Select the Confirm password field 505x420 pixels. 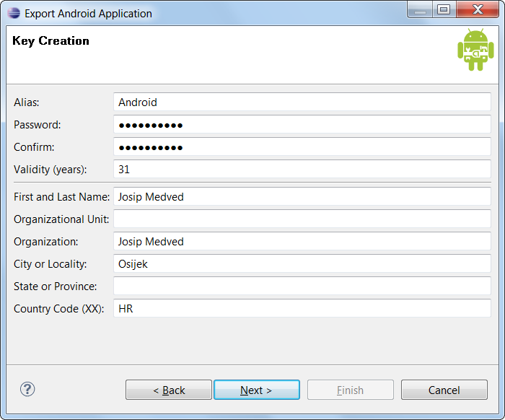coord(302,147)
